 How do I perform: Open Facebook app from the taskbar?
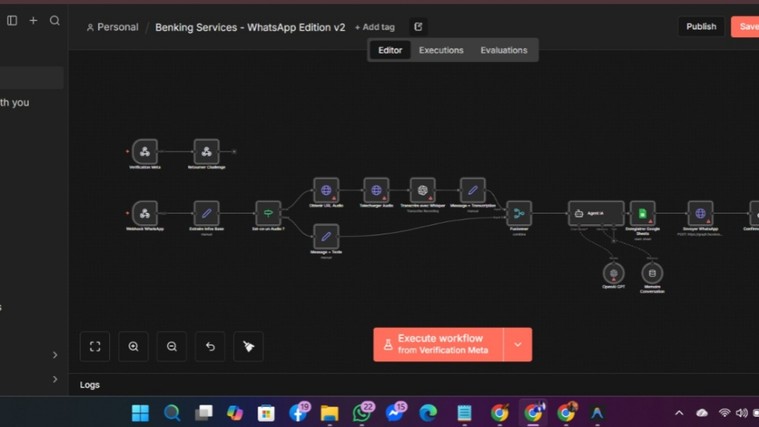298,413
